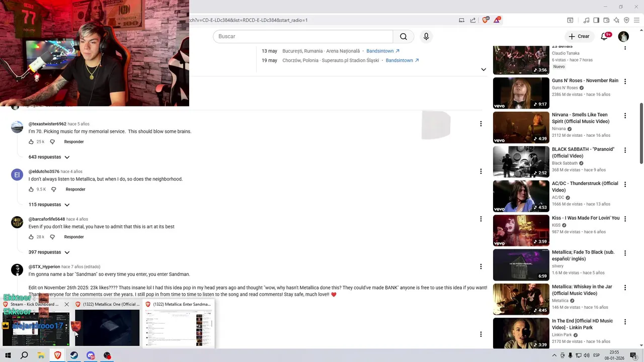Switch to Metallica: One window preview
This screenshot has width=644, height=362.
pyautogui.click(x=107, y=324)
